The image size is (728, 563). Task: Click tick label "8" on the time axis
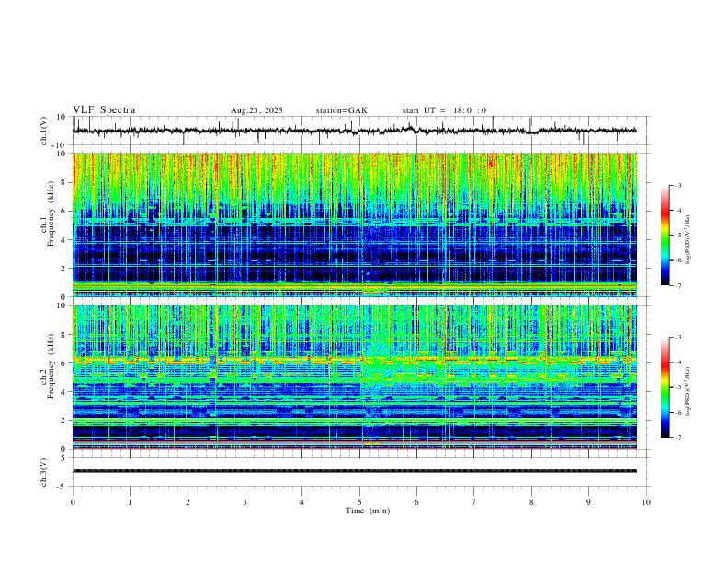point(531,502)
